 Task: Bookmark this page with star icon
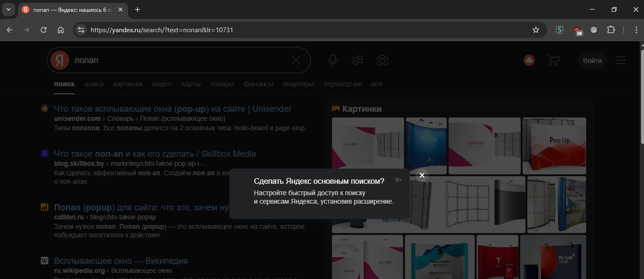pos(536,30)
